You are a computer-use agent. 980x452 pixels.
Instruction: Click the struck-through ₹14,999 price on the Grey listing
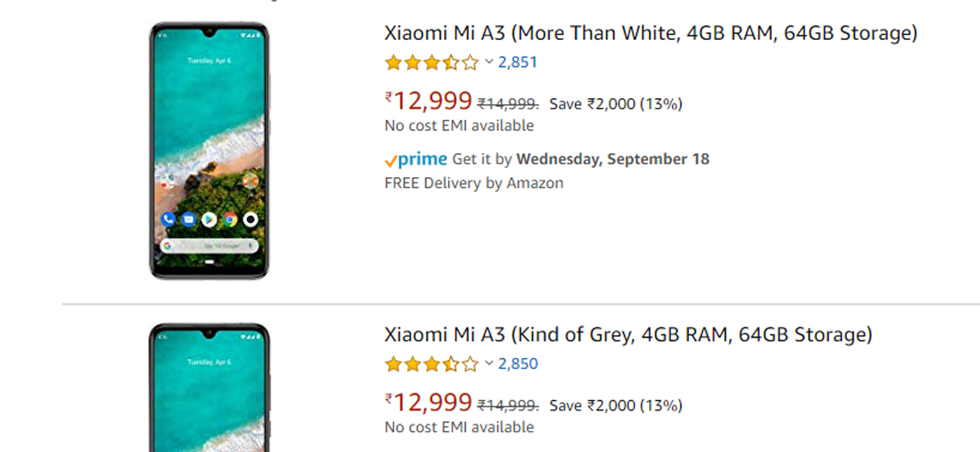[508, 405]
